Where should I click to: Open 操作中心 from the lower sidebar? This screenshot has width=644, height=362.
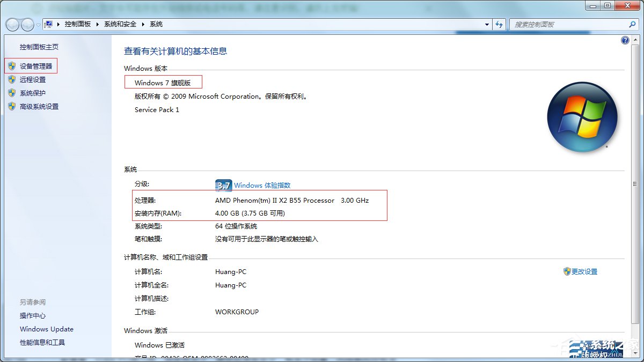(x=33, y=315)
